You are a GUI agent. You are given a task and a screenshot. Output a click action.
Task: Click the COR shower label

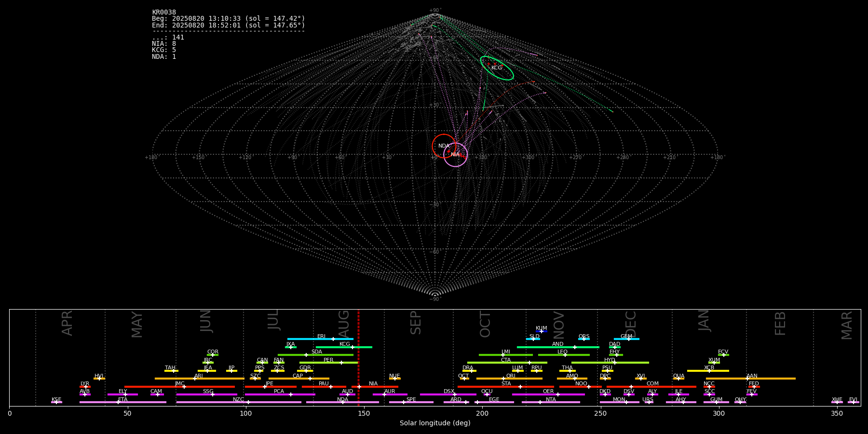coord(213,352)
